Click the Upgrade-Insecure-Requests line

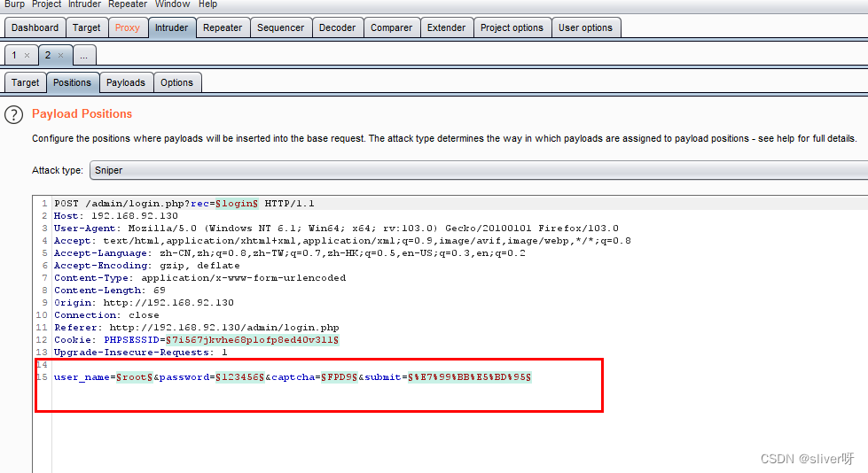click(141, 352)
